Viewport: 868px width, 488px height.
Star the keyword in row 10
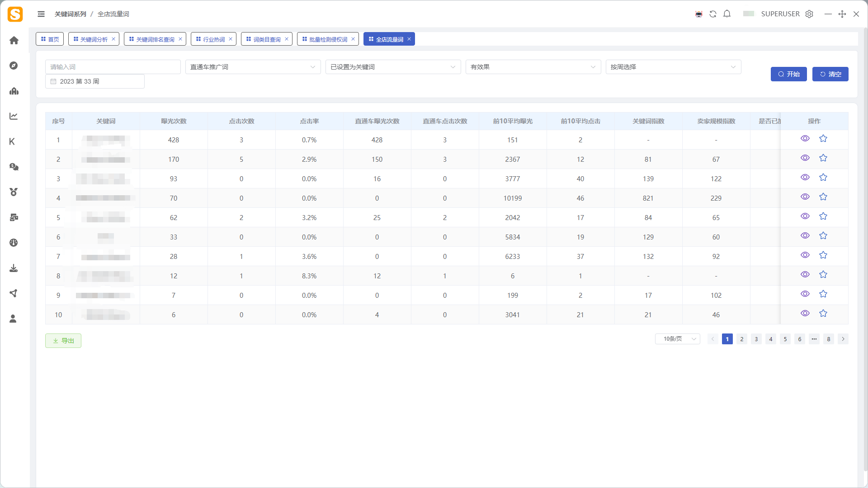(x=823, y=313)
